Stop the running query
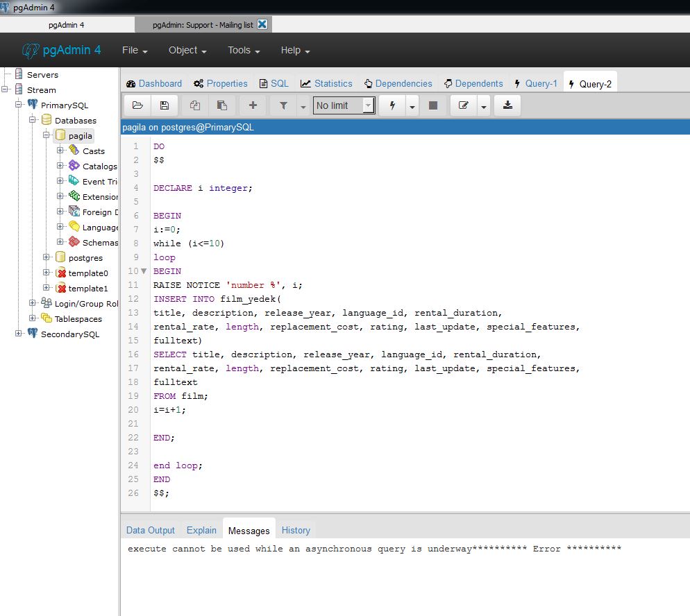 pyautogui.click(x=433, y=105)
